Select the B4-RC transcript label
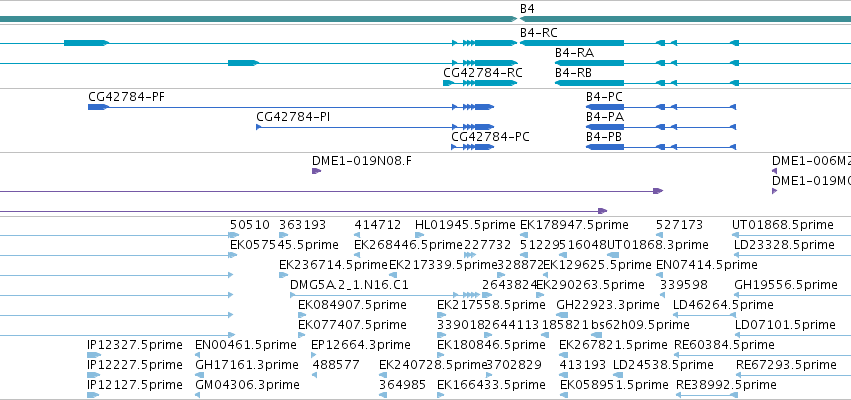The image size is (851, 400). (x=538, y=33)
